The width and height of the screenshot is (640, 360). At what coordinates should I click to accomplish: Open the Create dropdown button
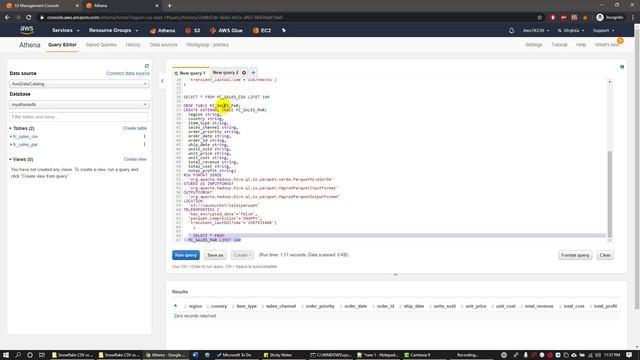[242, 255]
